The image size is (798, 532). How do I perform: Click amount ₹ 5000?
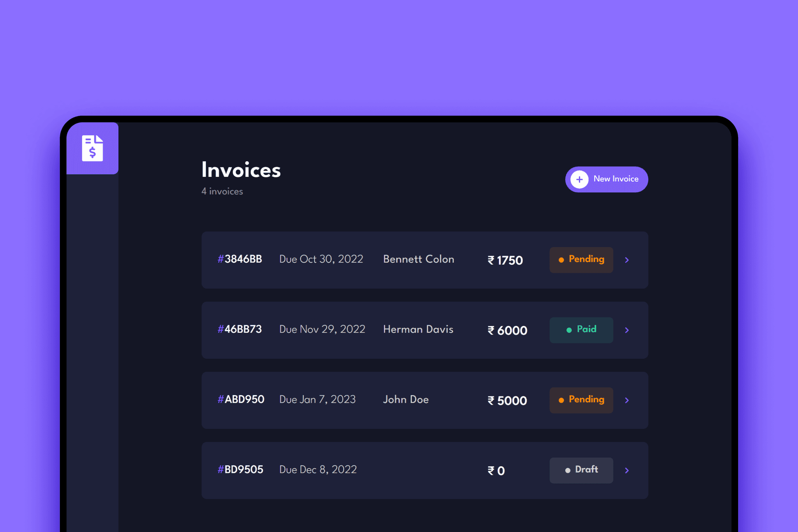click(507, 401)
